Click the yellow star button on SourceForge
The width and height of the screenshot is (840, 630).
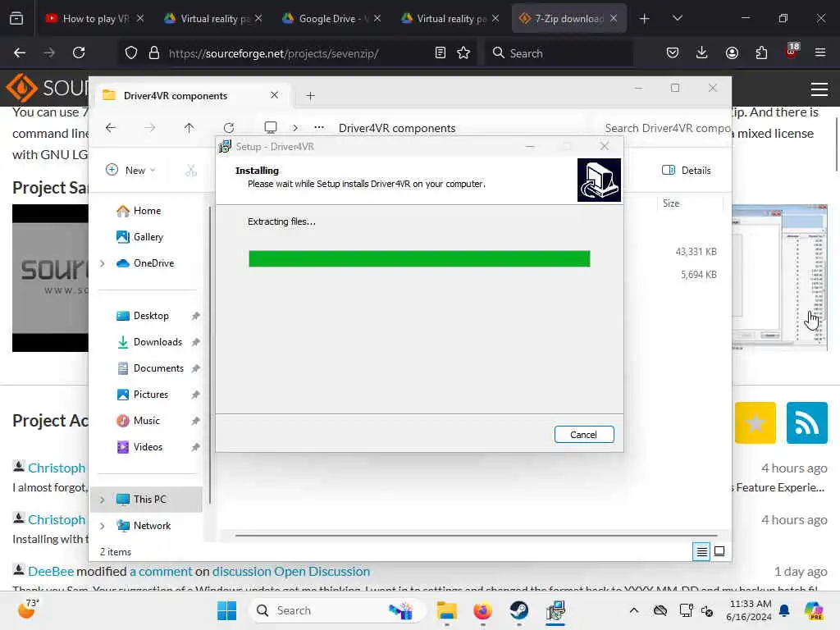pyautogui.click(x=755, y=423)
